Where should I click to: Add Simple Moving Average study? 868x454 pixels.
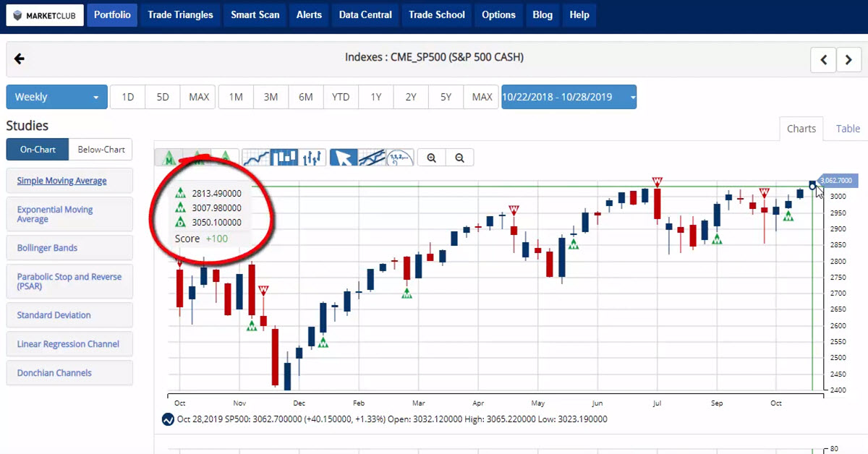pos(61,181)
